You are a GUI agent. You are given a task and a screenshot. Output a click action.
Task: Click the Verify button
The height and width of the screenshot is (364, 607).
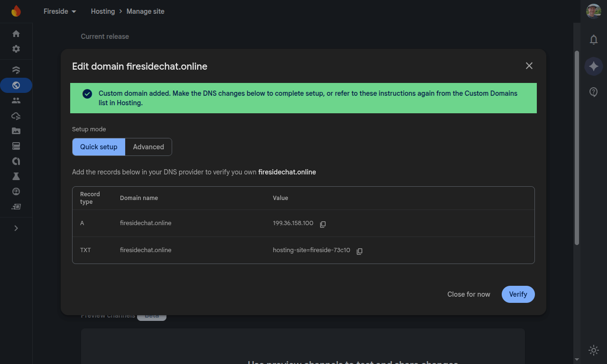[x=518, y=294]
